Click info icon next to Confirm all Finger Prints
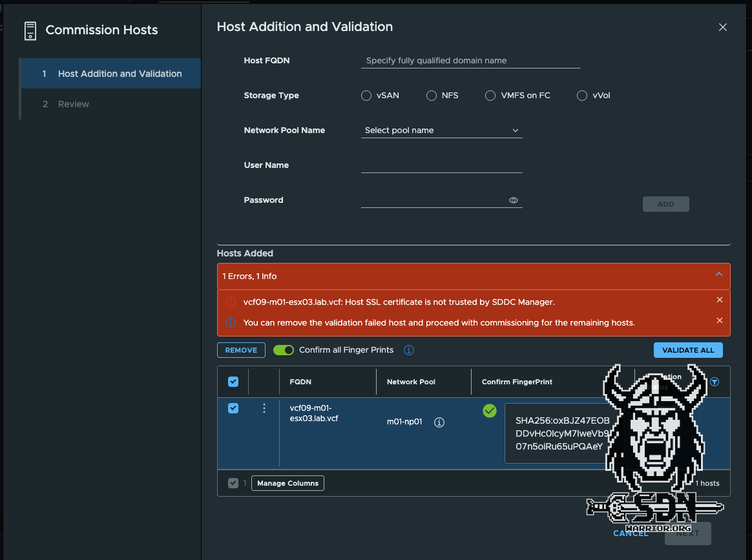752x560 pixels. 408,350
